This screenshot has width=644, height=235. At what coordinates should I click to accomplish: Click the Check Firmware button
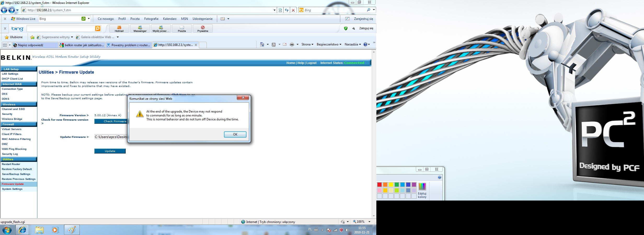pyautogui.click(x=111, y=121)
